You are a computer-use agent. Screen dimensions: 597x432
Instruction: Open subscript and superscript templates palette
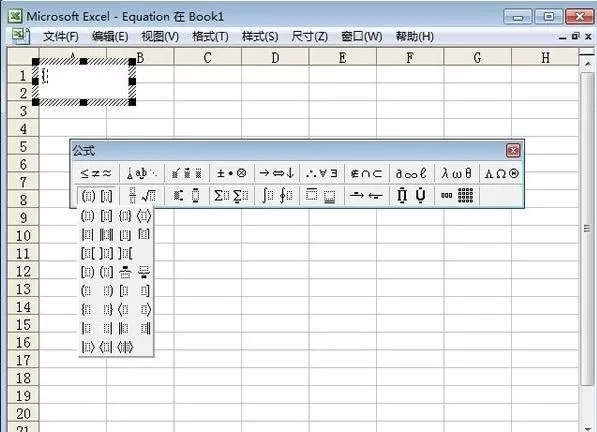click(187, 196)
